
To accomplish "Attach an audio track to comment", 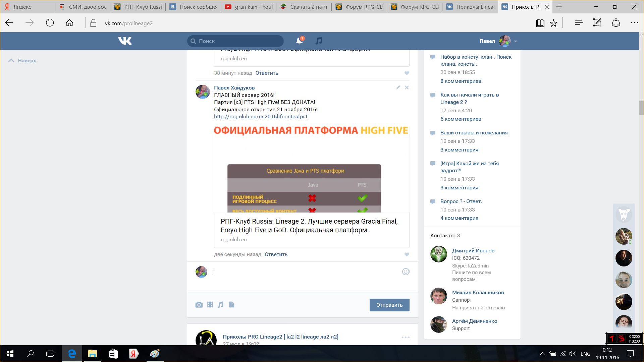I will [221, 305].
